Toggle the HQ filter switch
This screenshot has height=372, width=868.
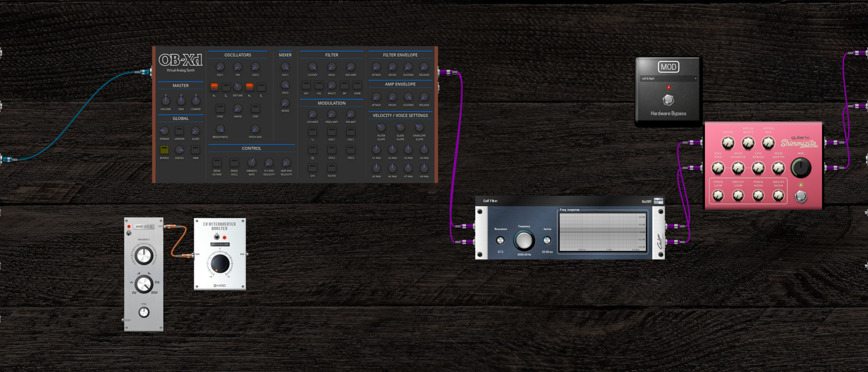tap(319, 85)
